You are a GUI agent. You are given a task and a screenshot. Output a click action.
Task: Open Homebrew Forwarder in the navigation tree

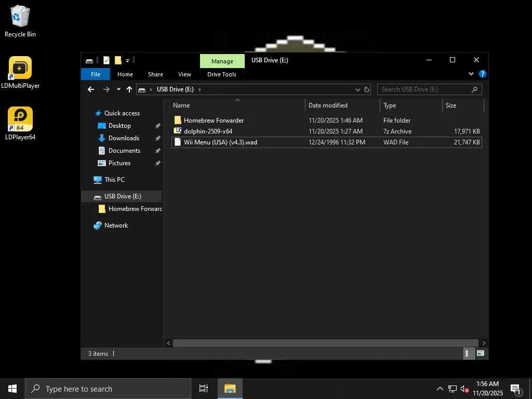coord(135,209)
